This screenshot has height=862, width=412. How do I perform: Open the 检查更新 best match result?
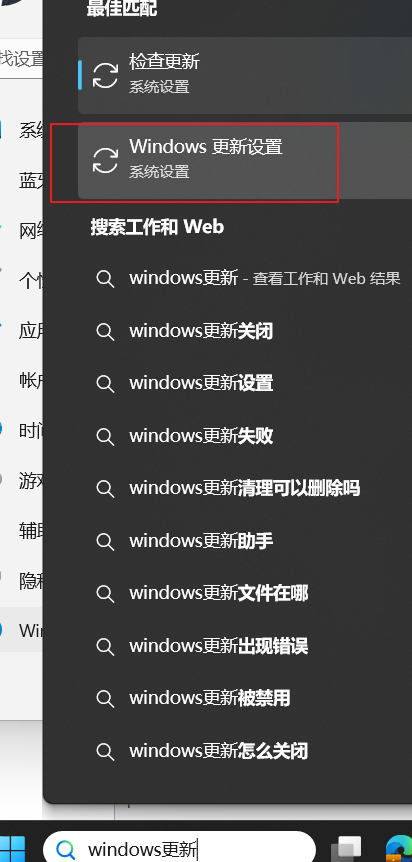coord(245,75)
